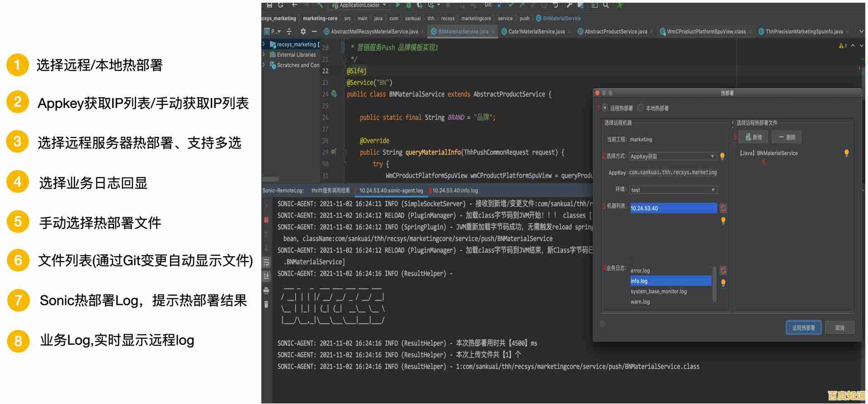Screen dimensions: 868x404
Task: Open settings via wrench icon
Action: [569, 5]
